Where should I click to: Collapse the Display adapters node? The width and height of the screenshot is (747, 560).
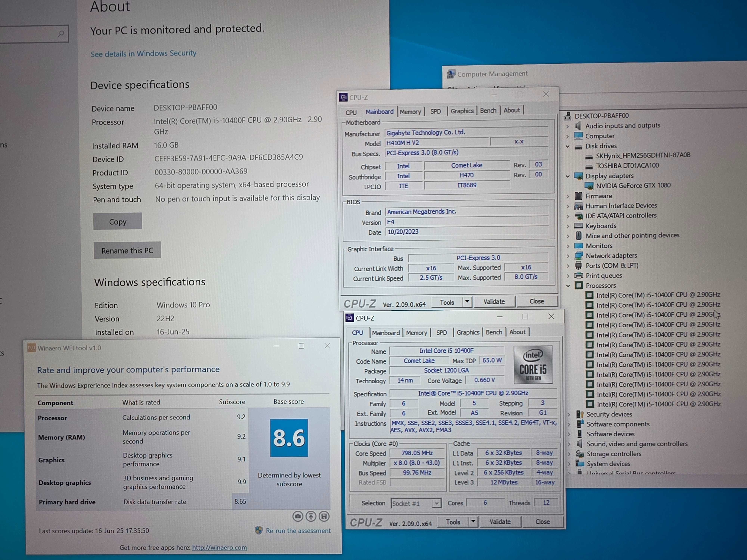[568, 176]
